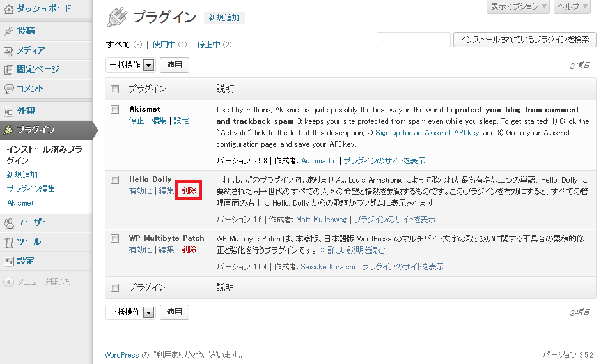Click the Posts pushpin icon
The width and height of the screenshot is (601, 364).
[9, 31]
